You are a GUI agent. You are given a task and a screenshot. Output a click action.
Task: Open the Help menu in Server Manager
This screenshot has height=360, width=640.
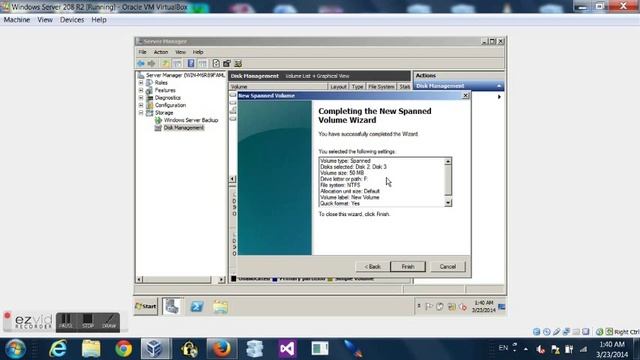(x=198, y=52)
